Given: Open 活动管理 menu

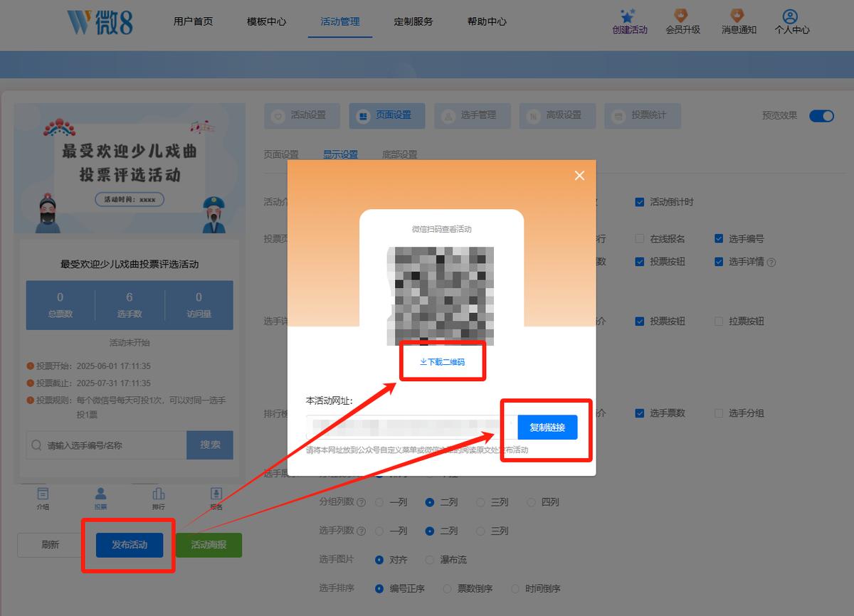Looking at the screenshot, I should [340, 21].
